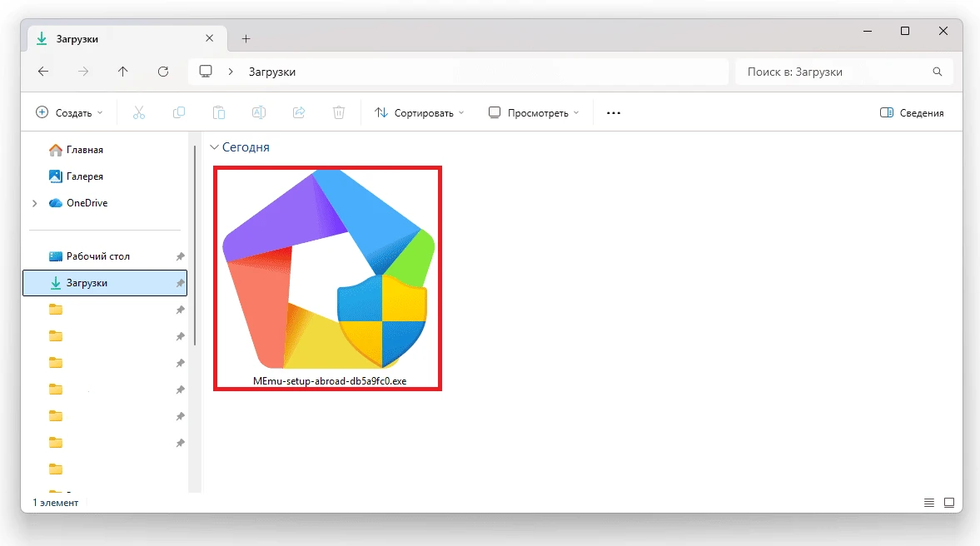Switch to details list view icon

tap(929, 503)
